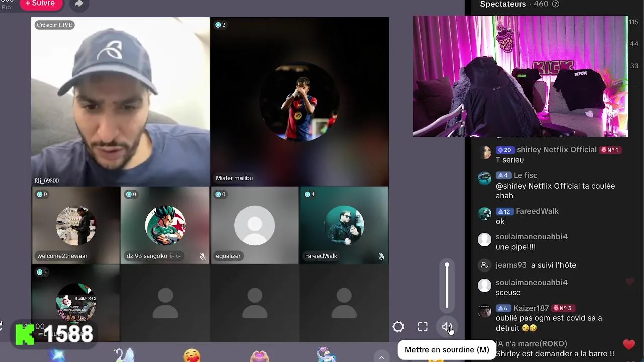Click the empty guest seat below the FareedWalk tile
The image size is (644, 362).
(344, 303)
